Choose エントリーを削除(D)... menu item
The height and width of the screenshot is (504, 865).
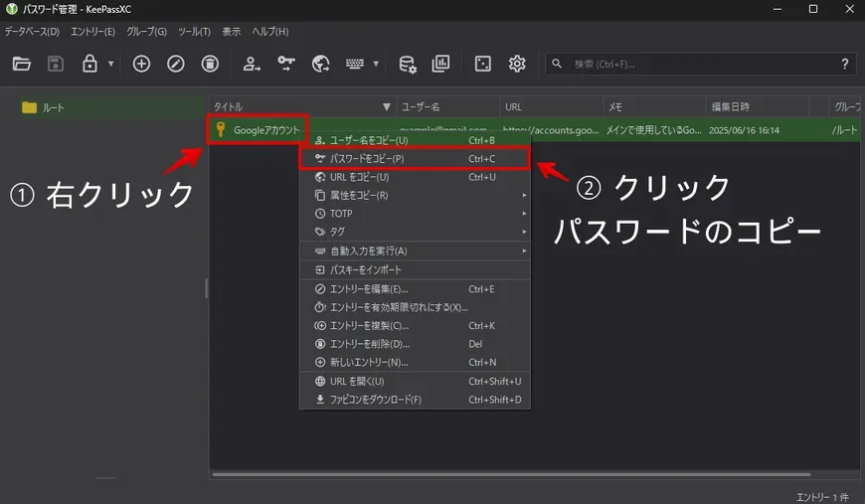click(415, 344)
